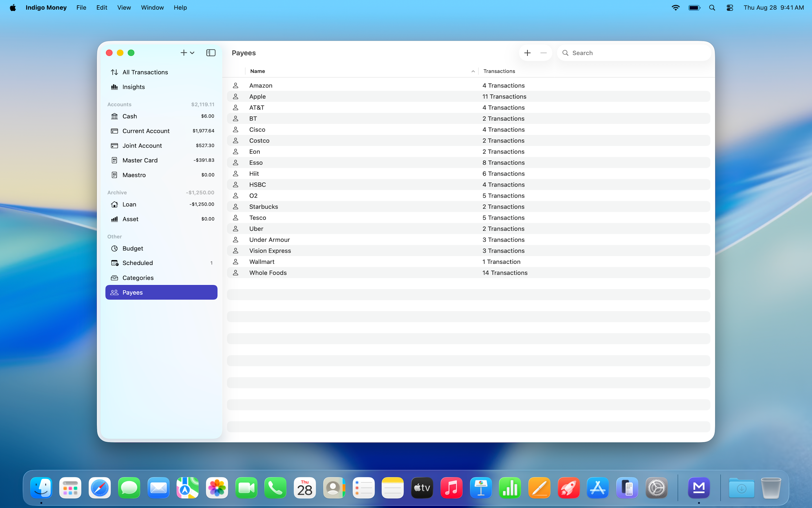Click the Other section header
Screen dimensions: 812x508
point(114,237)
